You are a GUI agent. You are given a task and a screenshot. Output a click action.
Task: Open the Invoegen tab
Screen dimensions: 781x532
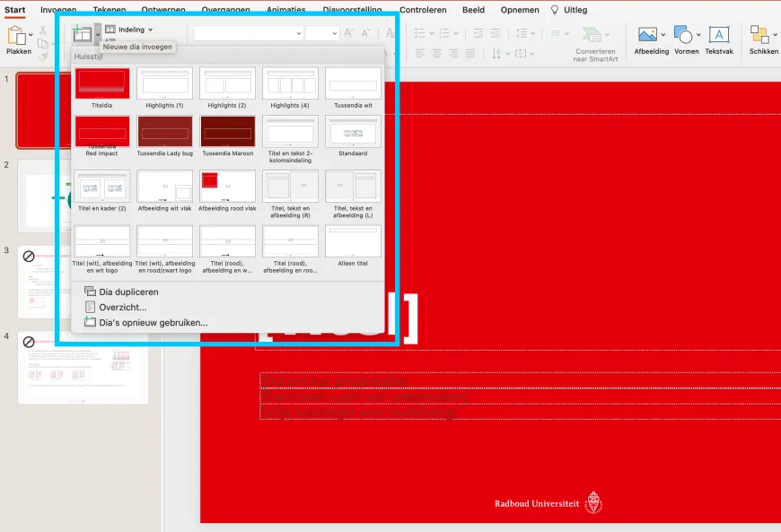[58, 10]
